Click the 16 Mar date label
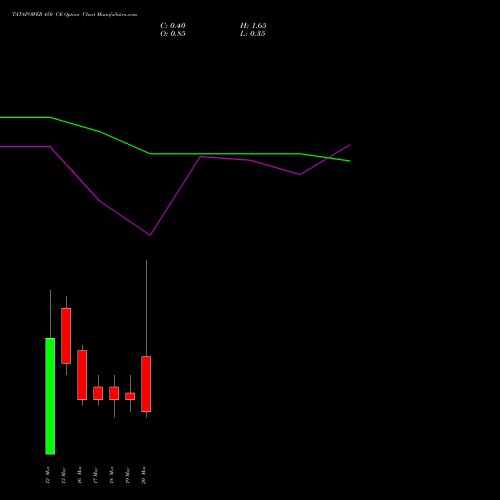The width and height of the screenshot is (500, 500). [x=80, y=475]
